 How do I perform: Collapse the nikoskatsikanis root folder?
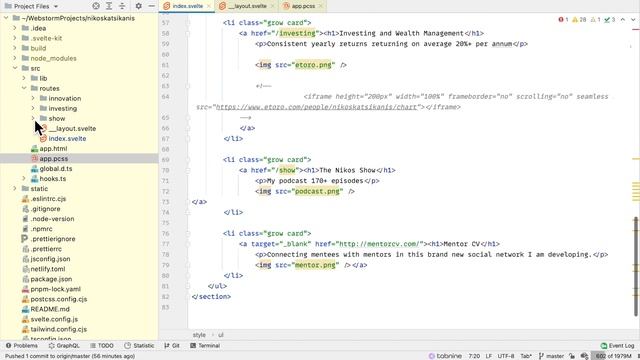point(6,18)
